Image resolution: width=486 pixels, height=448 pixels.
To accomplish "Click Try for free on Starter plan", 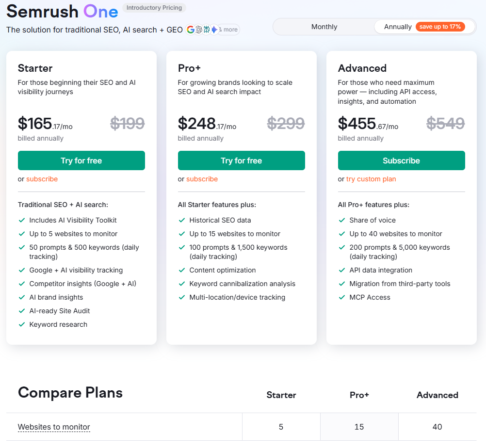I will point(81,160).
